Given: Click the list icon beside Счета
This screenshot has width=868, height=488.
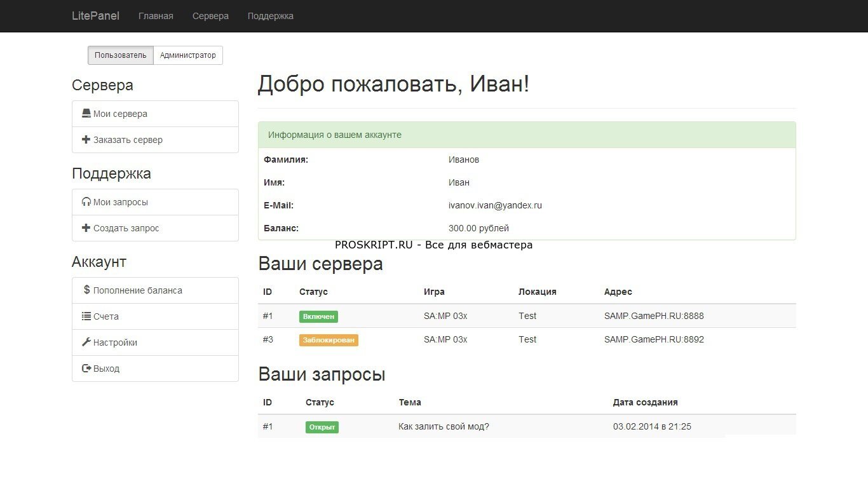Looking at the screenshot, I should tap(86, 316).
